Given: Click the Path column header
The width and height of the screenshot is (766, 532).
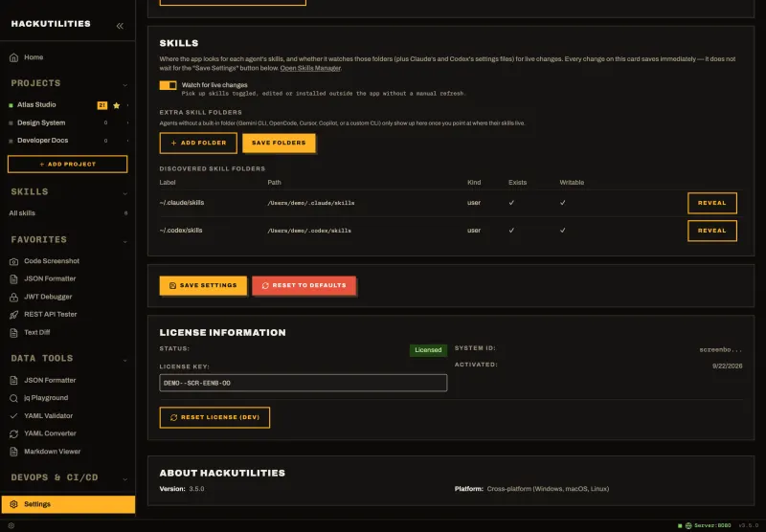Looking at the screenshot, I should point(274,183).
